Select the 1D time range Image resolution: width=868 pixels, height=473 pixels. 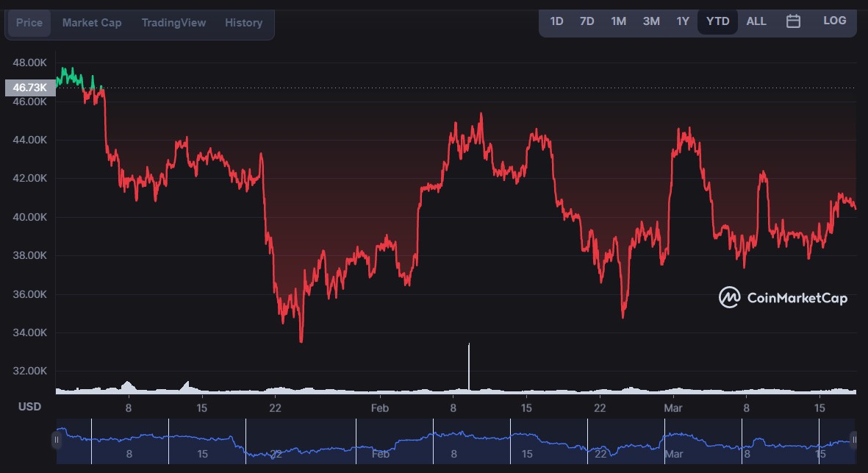[556, 21]
